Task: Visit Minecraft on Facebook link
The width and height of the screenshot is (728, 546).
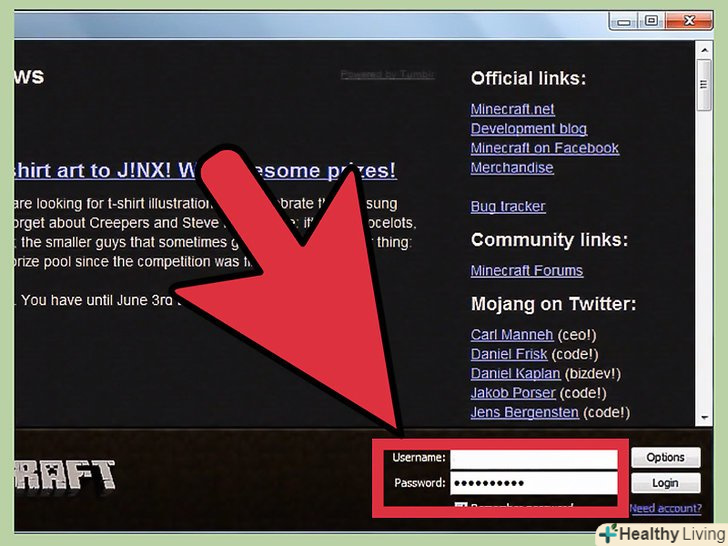Action: pos(544,148)
